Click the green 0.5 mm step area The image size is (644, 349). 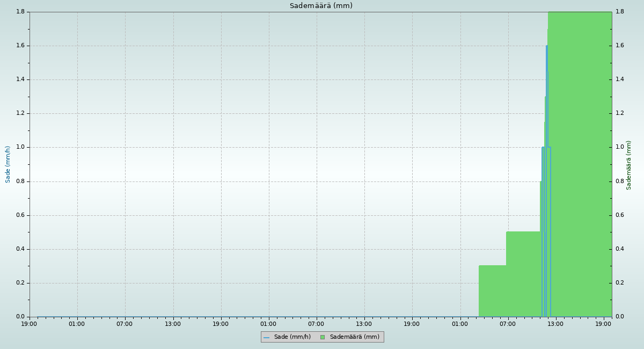(523, 274)
